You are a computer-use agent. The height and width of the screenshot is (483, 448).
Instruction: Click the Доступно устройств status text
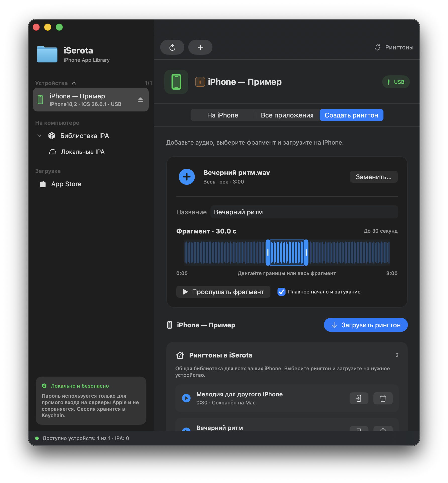coord(86,438)
